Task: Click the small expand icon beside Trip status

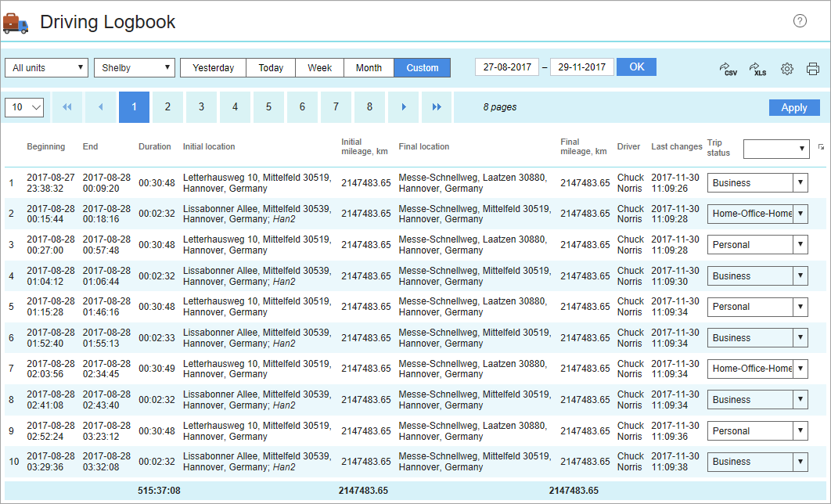Action: 821,147
